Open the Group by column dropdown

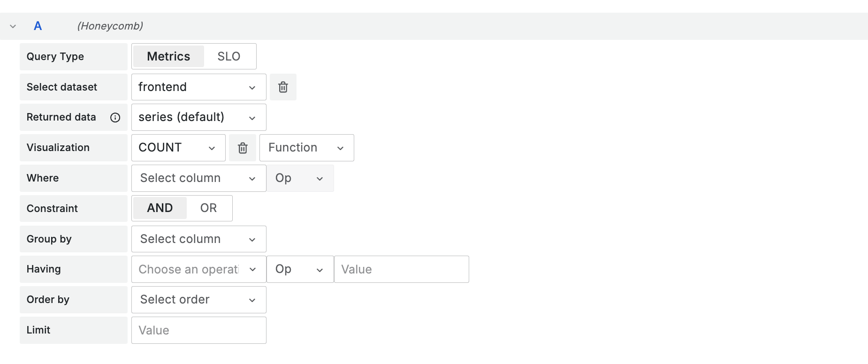coord(198,239)
